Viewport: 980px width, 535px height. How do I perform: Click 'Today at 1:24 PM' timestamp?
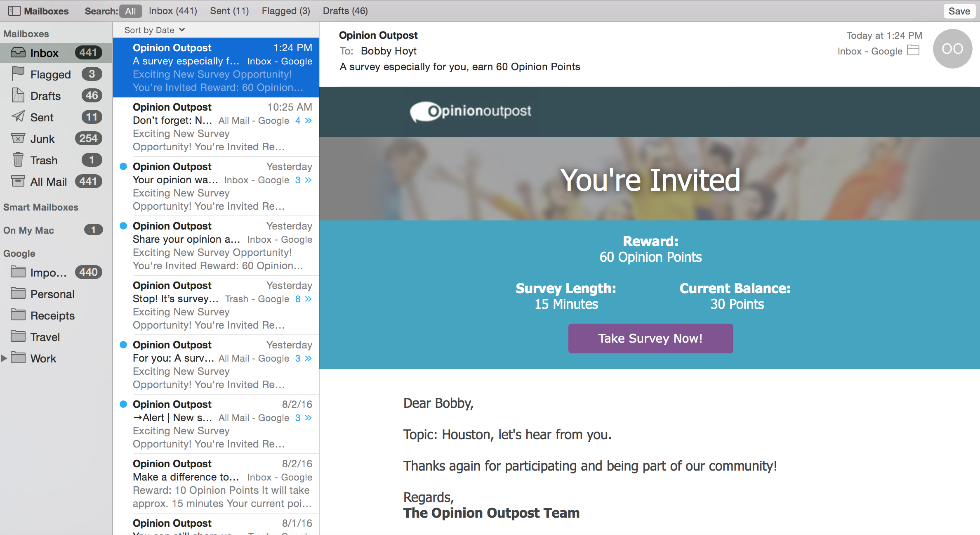tap(884, 36)
